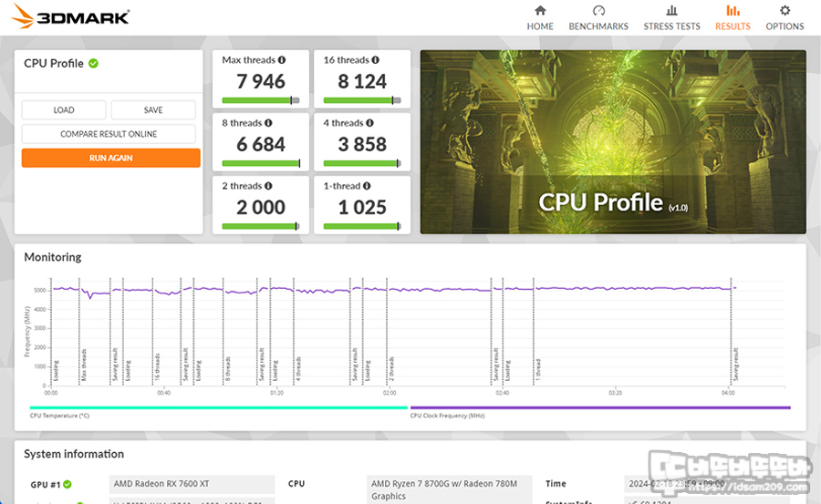Open the Options tab

click(x=785, y=18)
